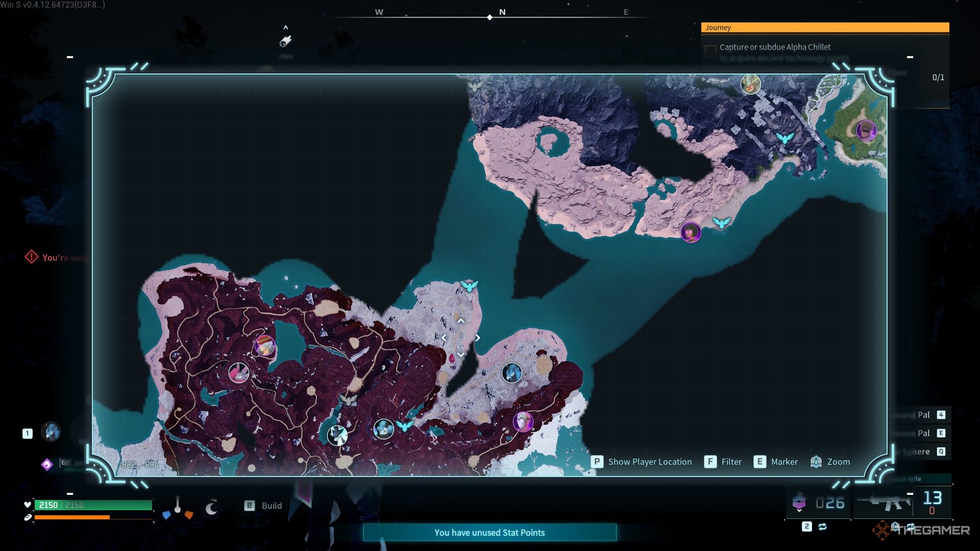Select the purple-haired boss marker on the green island

866,131
